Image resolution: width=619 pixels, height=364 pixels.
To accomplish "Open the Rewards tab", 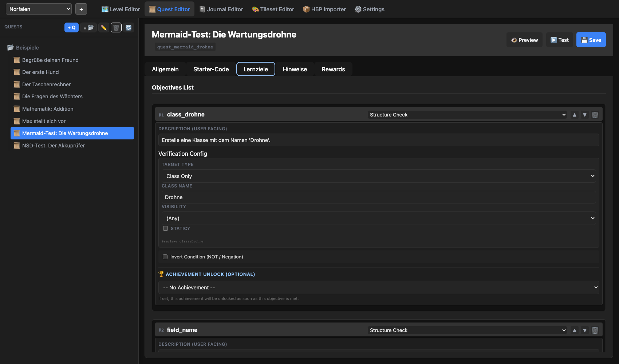I will pyautogui.click(x=333, y=69).
